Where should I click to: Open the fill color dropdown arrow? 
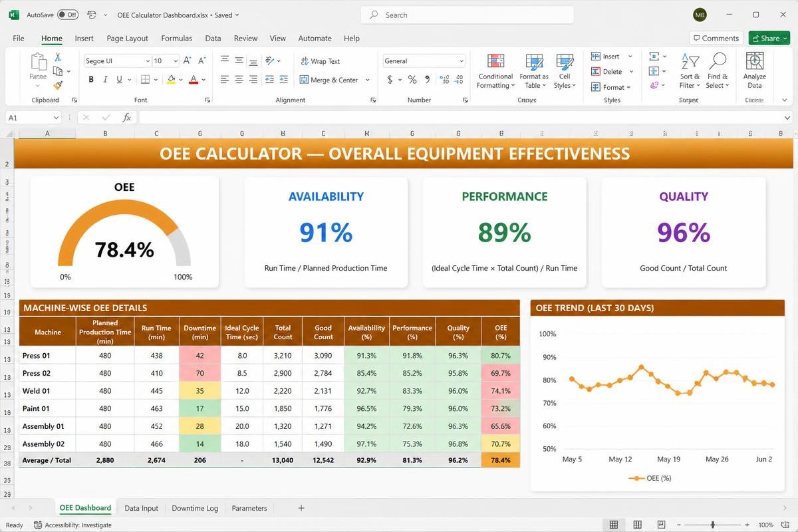tap(181, 80)
